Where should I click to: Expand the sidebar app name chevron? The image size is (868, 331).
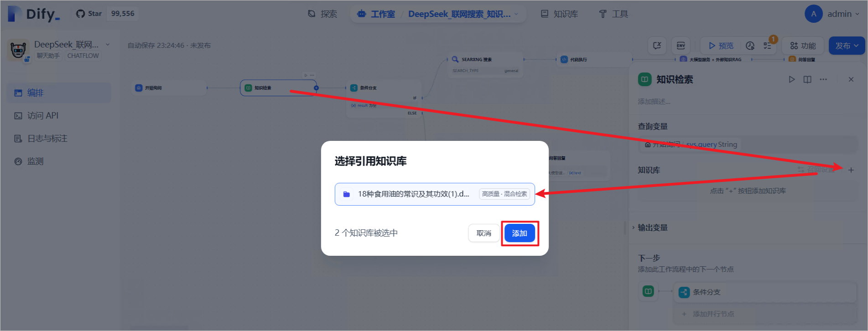point(108,45)
